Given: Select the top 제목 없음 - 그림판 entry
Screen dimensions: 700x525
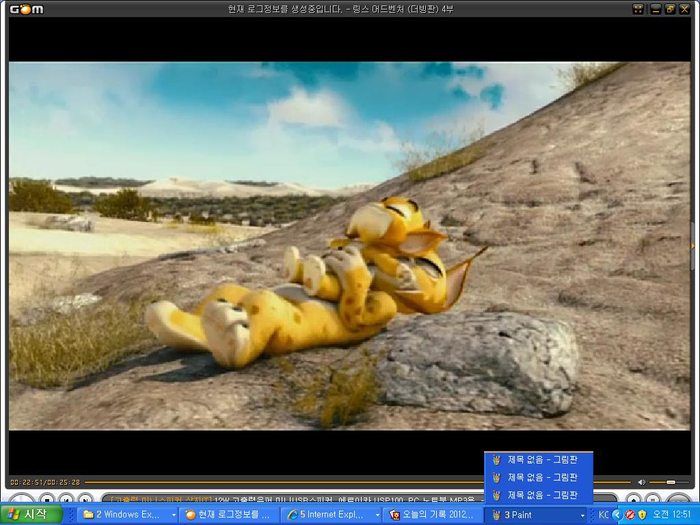Looking at the screenshot, I should (538, 460).
